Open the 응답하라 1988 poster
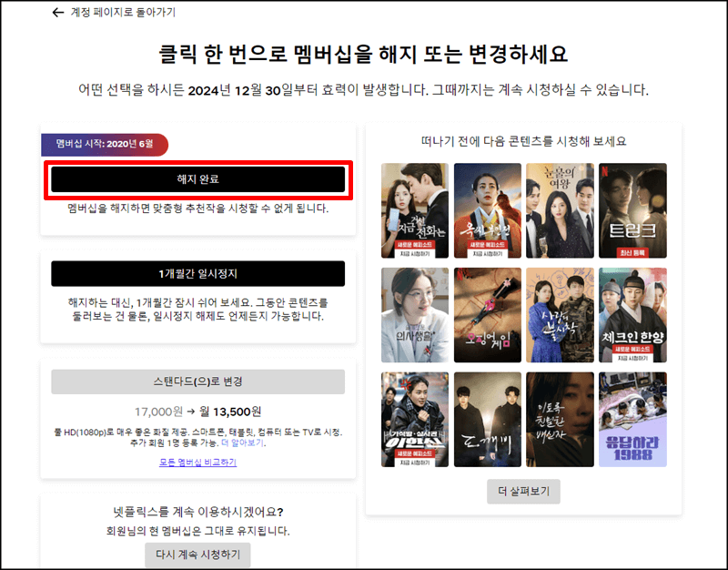The height and width of the screenshot is (570, 728). pyautogui.click(x=632, y=420)
